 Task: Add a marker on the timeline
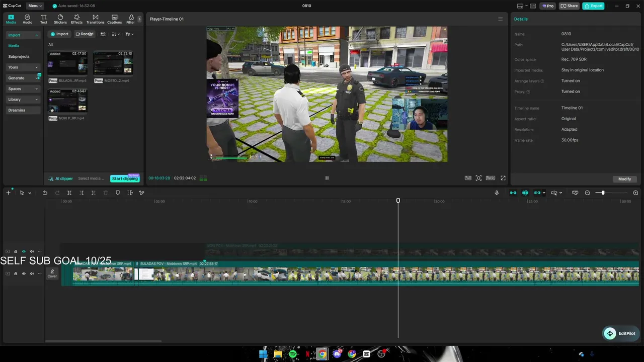[118, 193]
